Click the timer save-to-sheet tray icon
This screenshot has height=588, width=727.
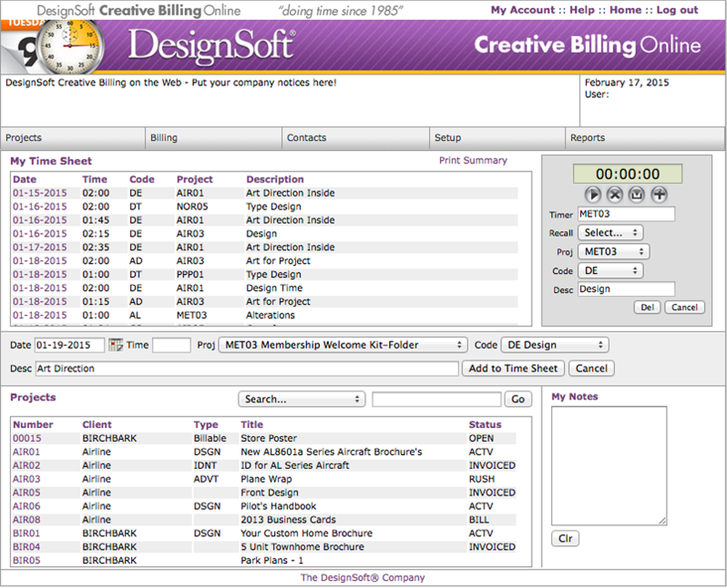click(x=637, y=194)
